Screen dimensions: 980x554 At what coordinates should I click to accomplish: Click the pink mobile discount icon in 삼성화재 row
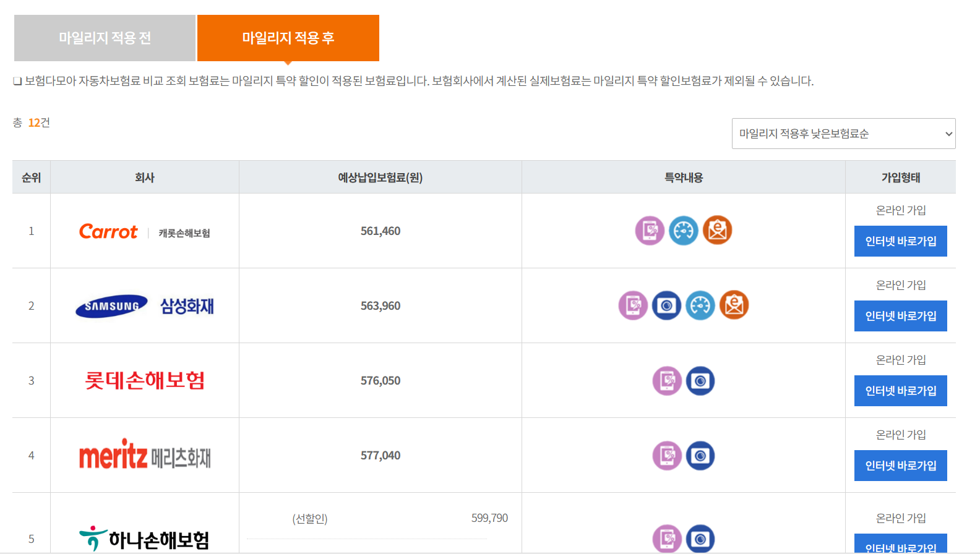click(633, 305)
